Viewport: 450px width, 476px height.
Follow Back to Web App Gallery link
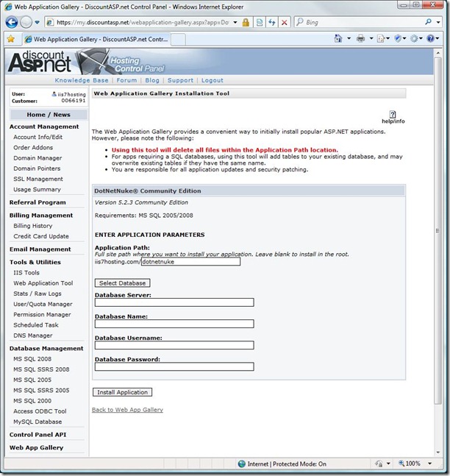coord(127,410)
